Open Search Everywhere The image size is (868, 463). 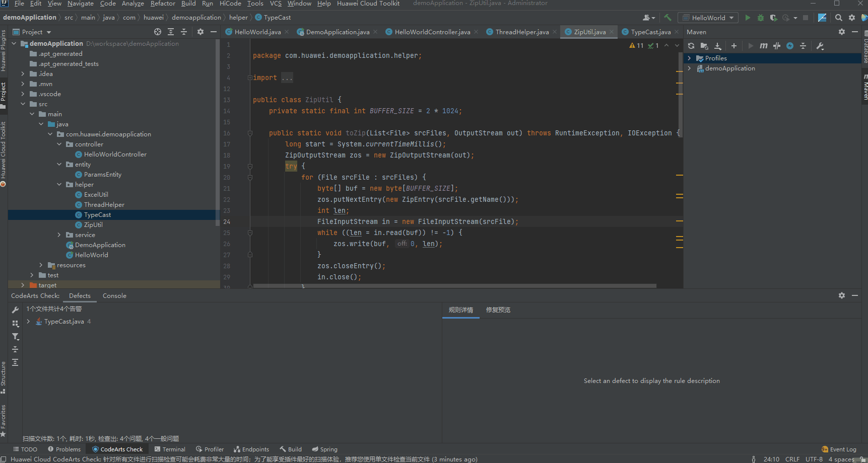[x=838, y=17]
